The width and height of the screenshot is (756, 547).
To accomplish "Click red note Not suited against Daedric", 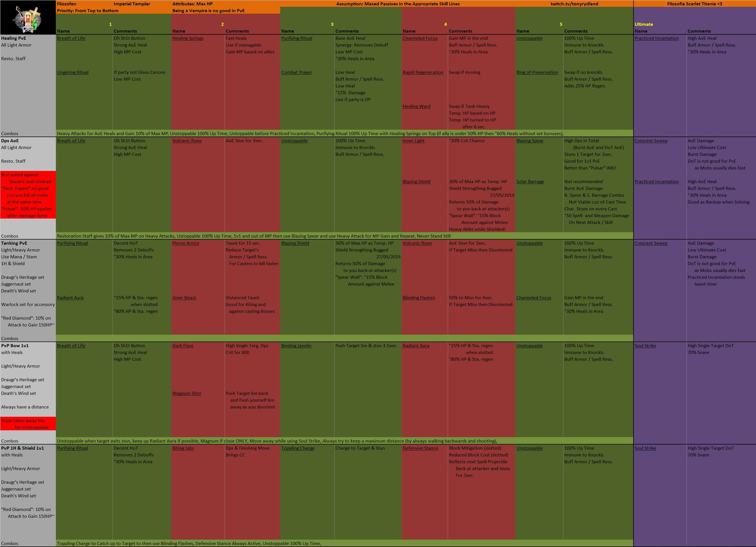I will pos(26,178).
